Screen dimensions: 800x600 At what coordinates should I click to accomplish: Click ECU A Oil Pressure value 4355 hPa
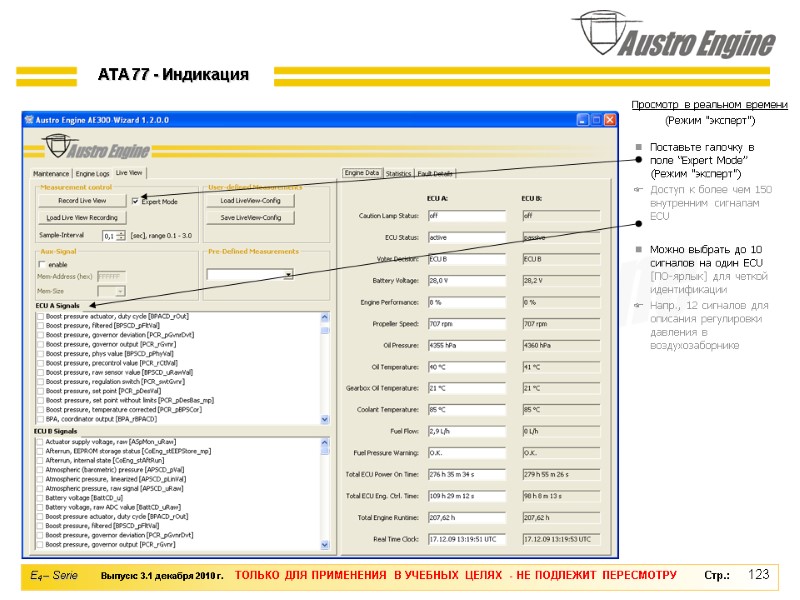click(466, 345)
